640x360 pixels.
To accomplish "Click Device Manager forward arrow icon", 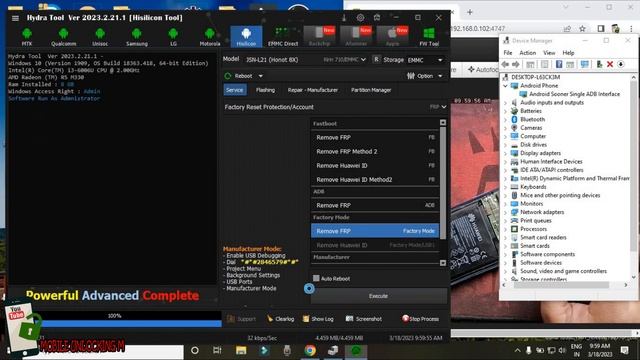I will pos(516,64).
